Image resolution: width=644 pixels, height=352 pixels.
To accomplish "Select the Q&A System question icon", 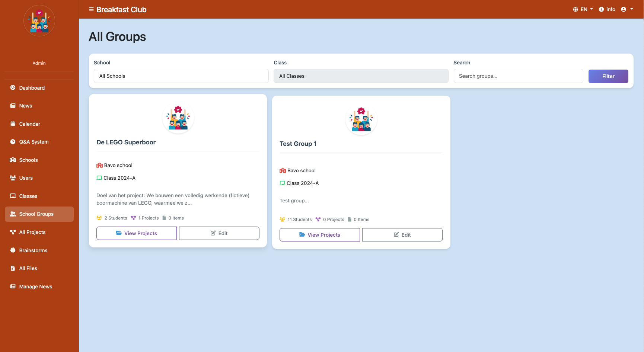I will point(13,142).
